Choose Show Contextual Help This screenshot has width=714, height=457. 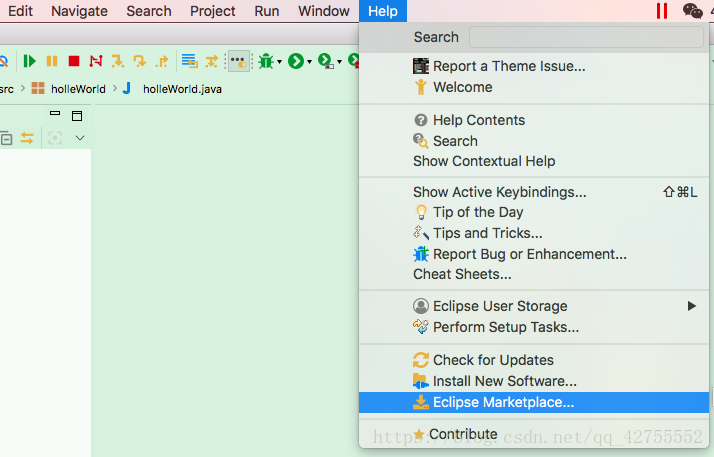point(534,161)
